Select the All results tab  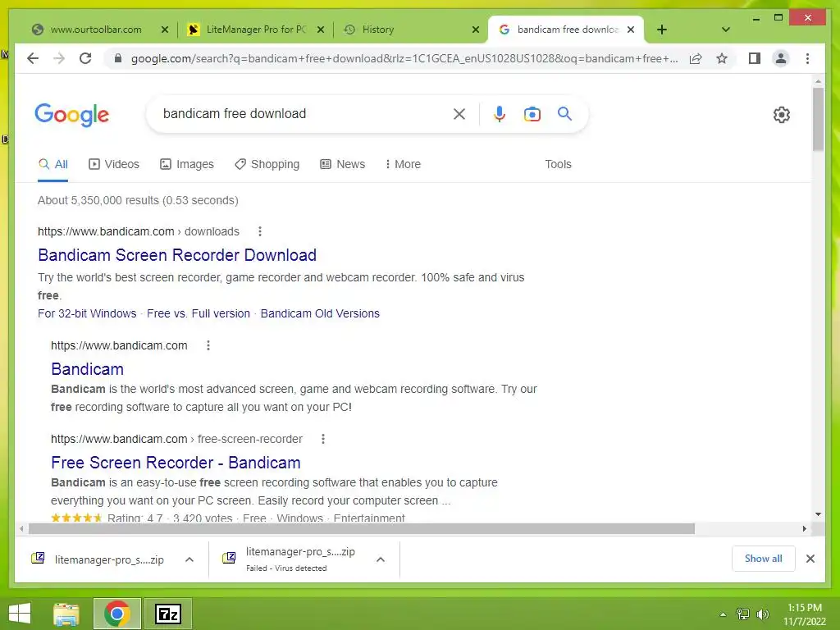tap(53, 164)
